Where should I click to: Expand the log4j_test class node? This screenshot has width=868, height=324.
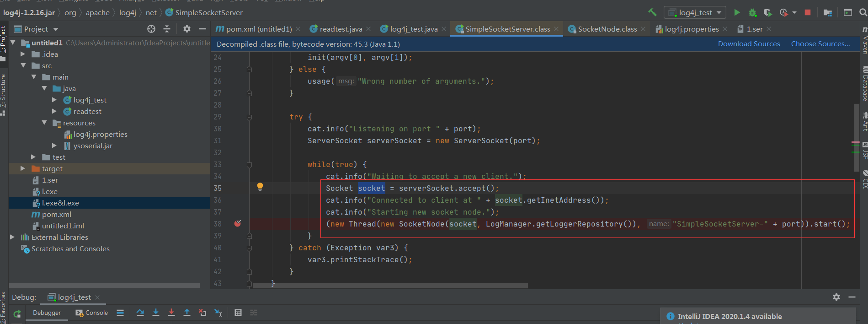click(x=54, y=100)
